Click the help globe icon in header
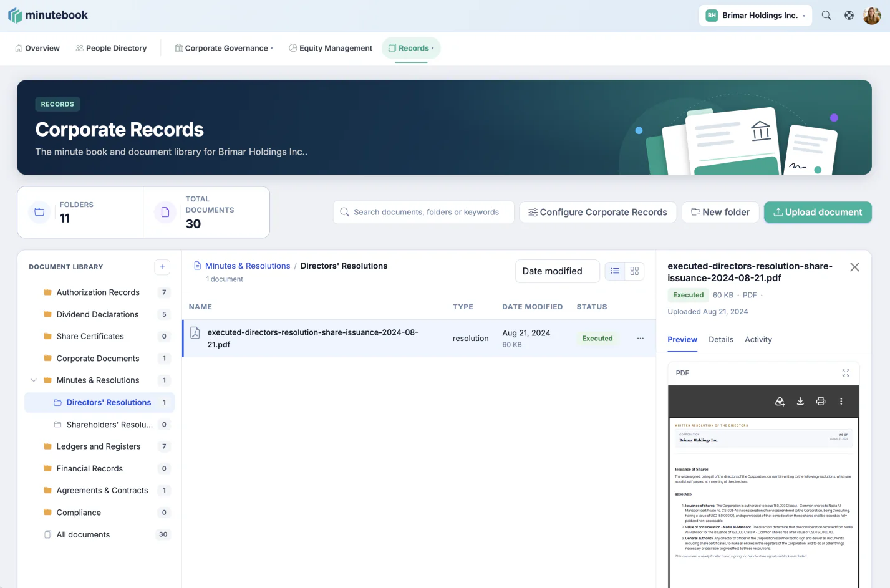Image resolution: width=890 pixels, height=588 pixels. (x=849, y=16)
